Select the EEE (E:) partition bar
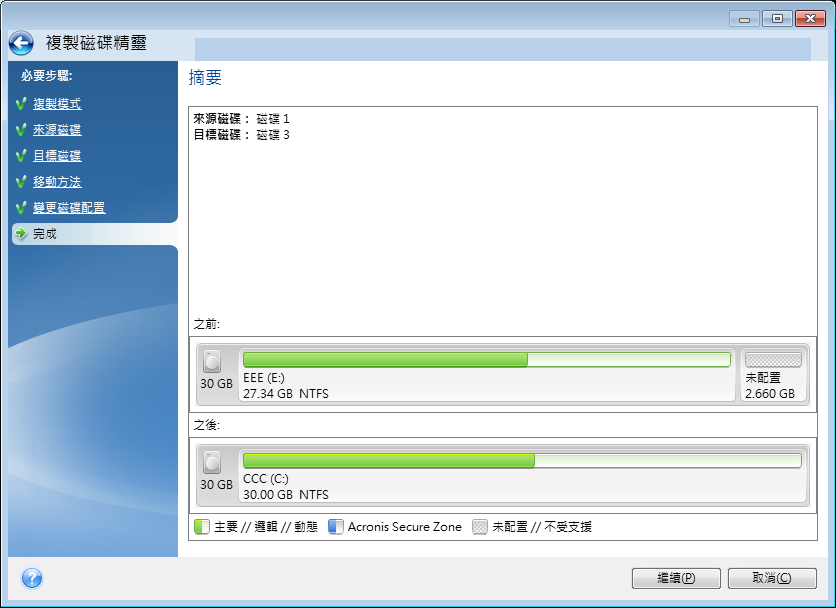 point(487,374)
